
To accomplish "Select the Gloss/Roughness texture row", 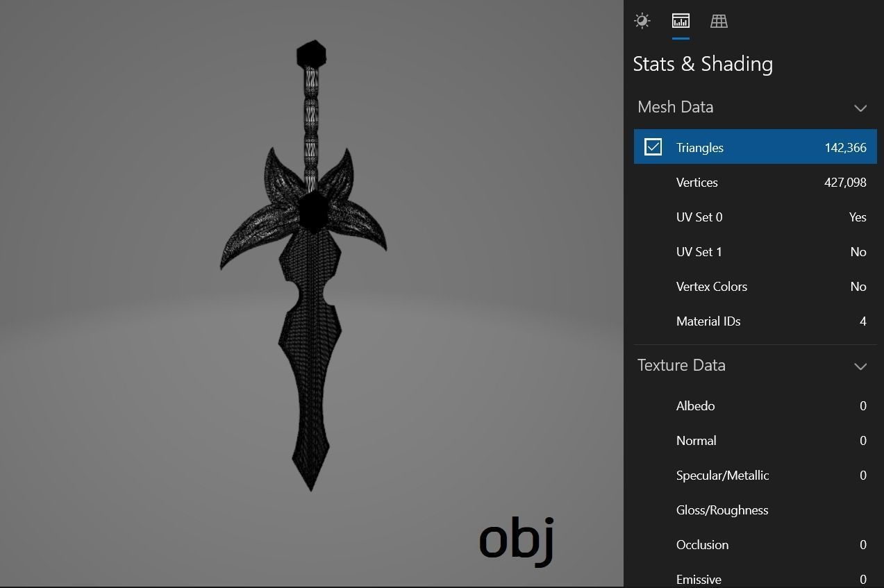I will (x=756, y=510).
